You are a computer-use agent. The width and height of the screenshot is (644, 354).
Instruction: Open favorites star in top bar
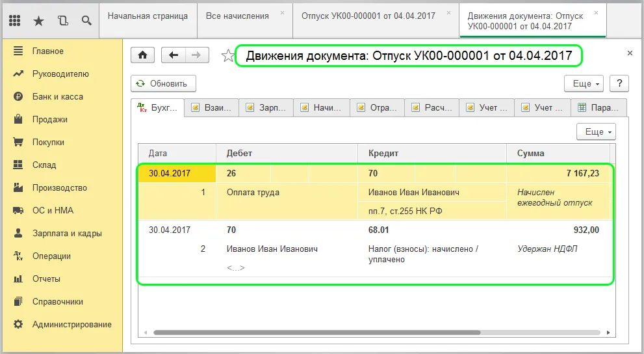(x=38, y=21)
